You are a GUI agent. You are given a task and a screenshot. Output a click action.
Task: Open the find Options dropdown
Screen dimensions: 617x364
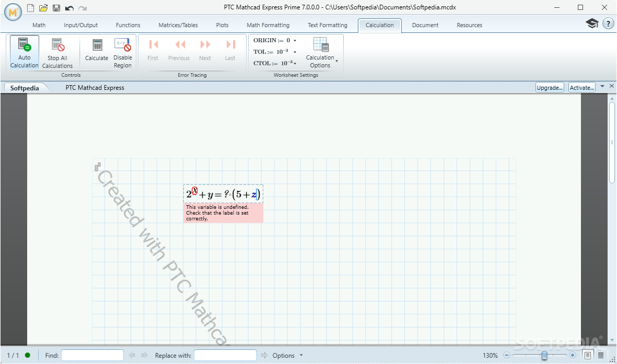(288, 355)
